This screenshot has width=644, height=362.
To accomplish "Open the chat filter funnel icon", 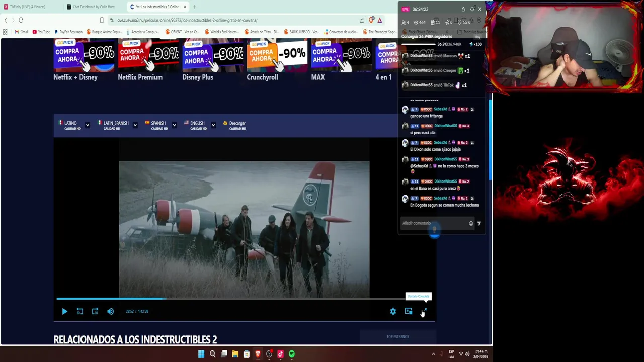I will (479, 224).
